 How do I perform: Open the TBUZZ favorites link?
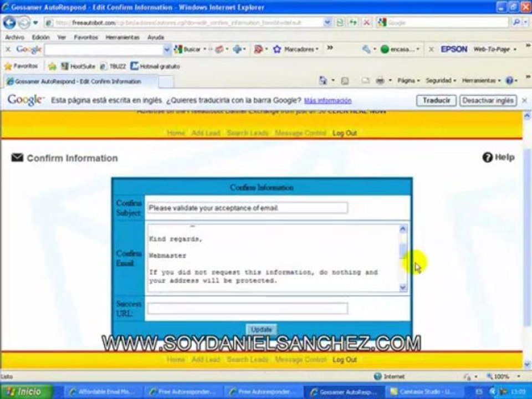[113, 66]
